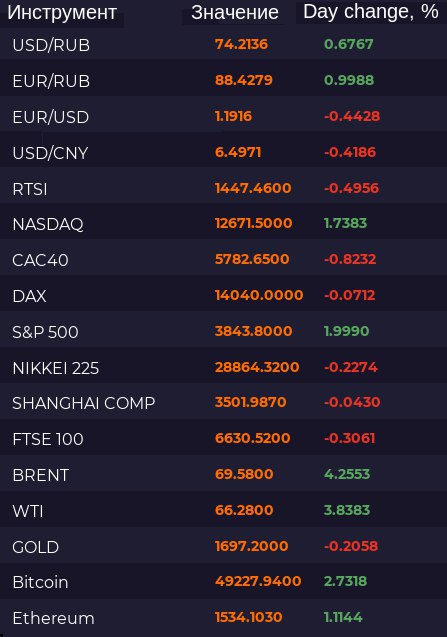This screenshot has height=637, width=447.
Task: Select the NIKKEI 225 row
Action: tap(224, 368)
